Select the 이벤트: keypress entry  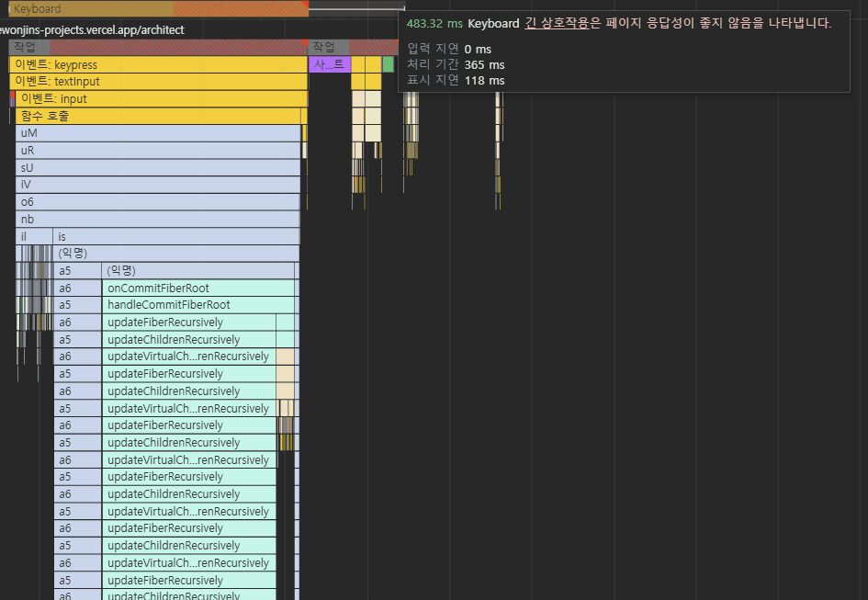pyautogui.click(x=156, y=65)
